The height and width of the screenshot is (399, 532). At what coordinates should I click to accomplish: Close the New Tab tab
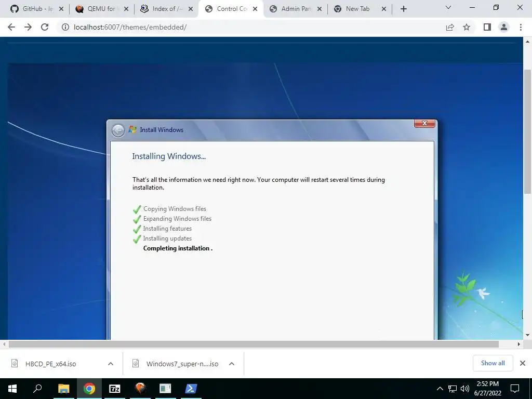click(x=384, y=9)
